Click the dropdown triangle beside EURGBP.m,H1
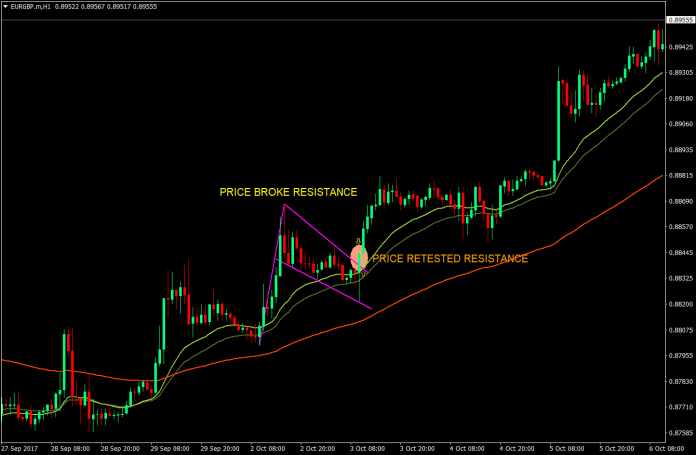Viewport: 696px width, 455px height. click(x=4, y=8)
